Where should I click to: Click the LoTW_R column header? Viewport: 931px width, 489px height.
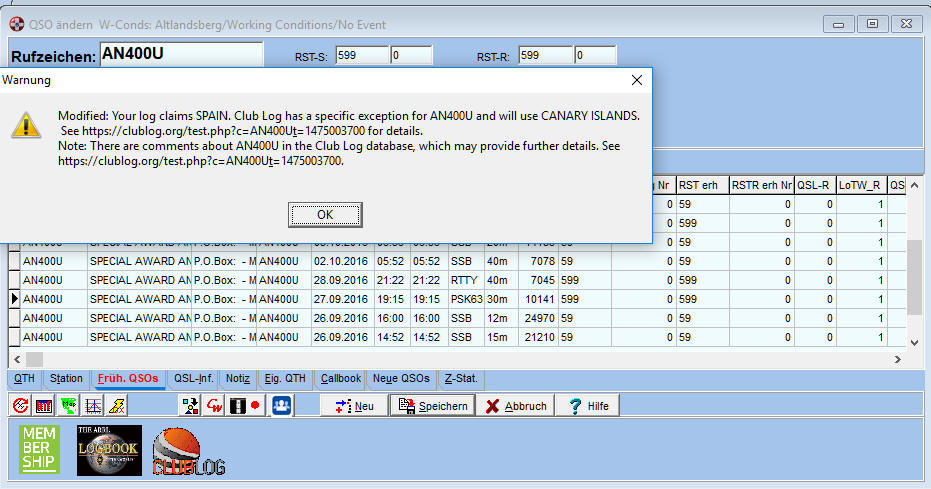(862, 185)
